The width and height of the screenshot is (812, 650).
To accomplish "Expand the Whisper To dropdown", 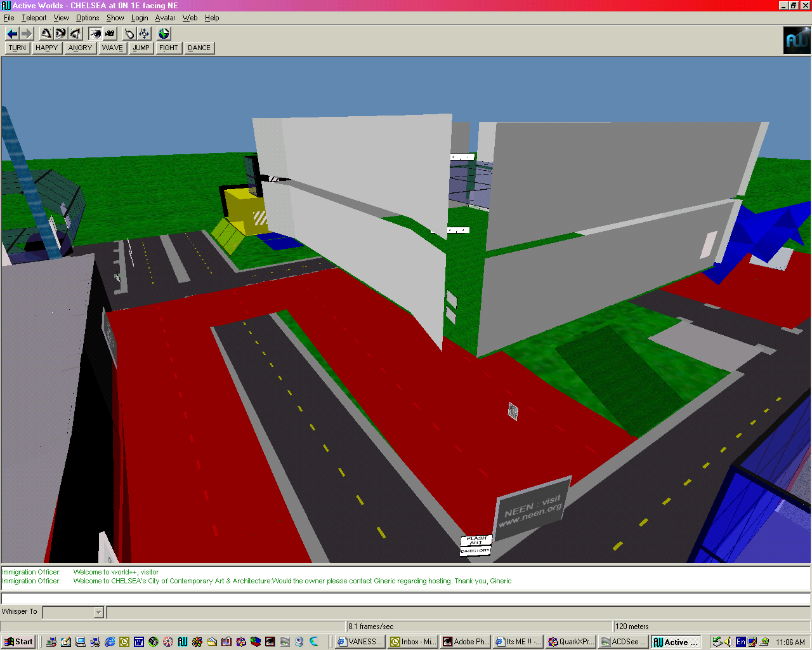I will click(98, 613).
